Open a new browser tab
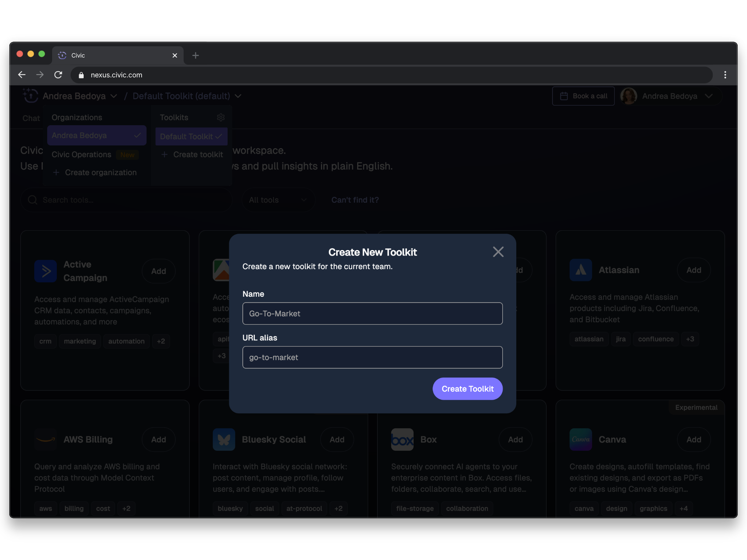 (196, 55)
